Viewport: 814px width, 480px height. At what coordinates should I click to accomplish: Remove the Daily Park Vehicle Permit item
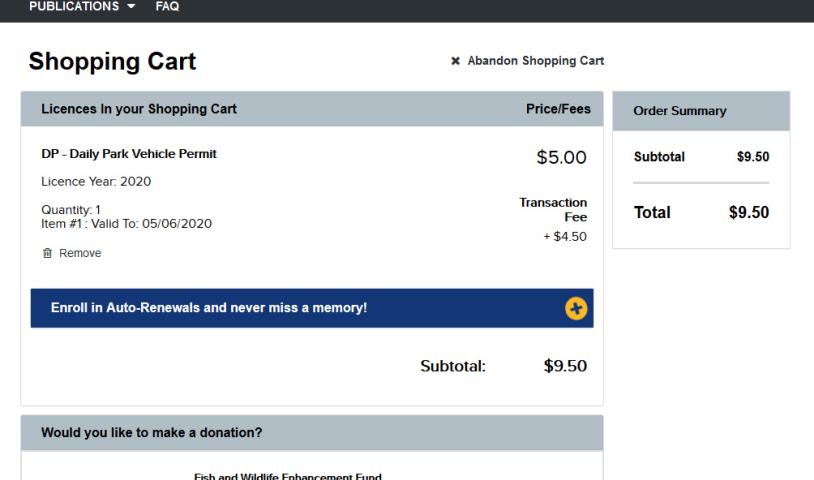point(79,253)
